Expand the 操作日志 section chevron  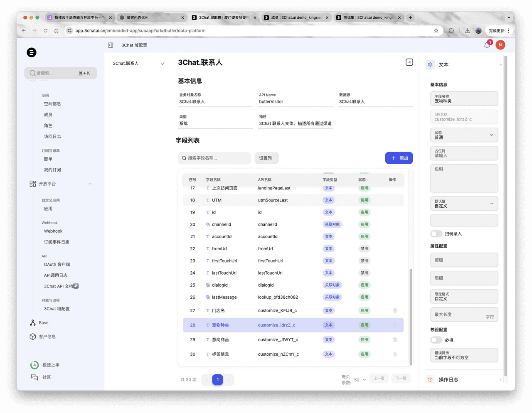pos(500,380)
